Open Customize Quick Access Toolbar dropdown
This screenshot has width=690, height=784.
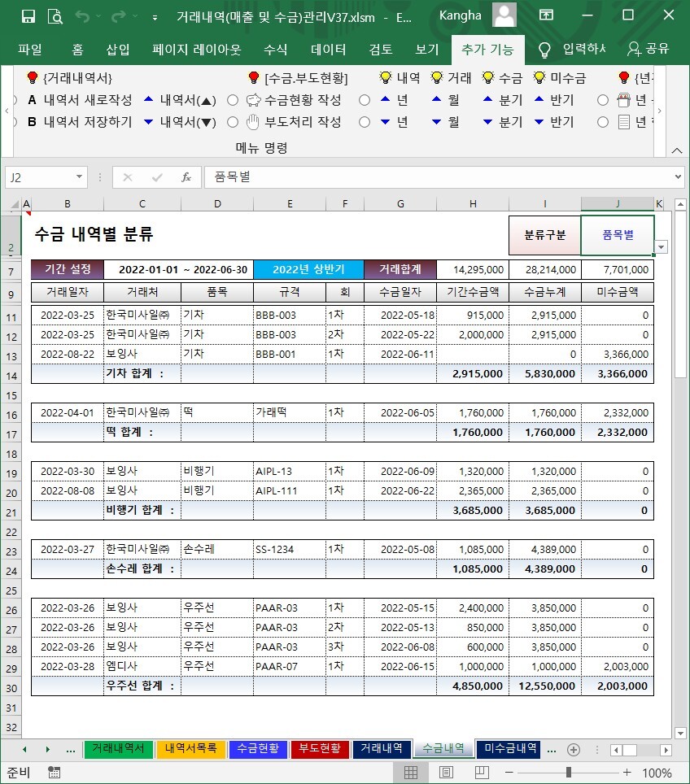(155, 18)
